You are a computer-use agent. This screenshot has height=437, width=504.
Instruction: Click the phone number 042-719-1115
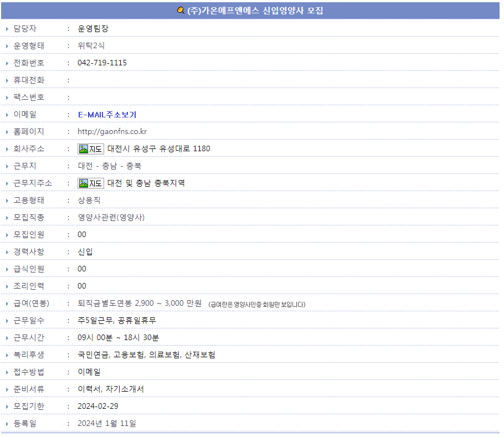(x=102, y=63)
